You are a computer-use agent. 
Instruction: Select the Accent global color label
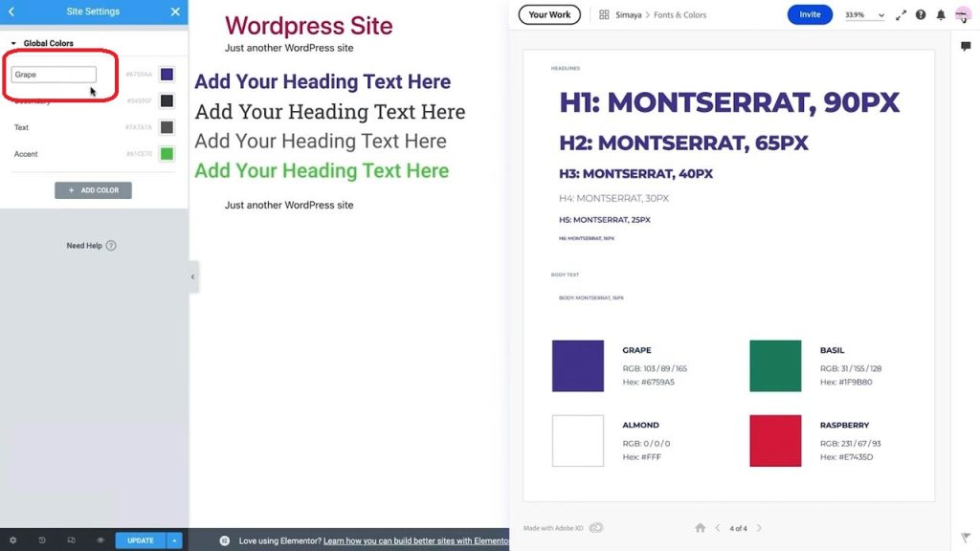click(x=26, y=154)
